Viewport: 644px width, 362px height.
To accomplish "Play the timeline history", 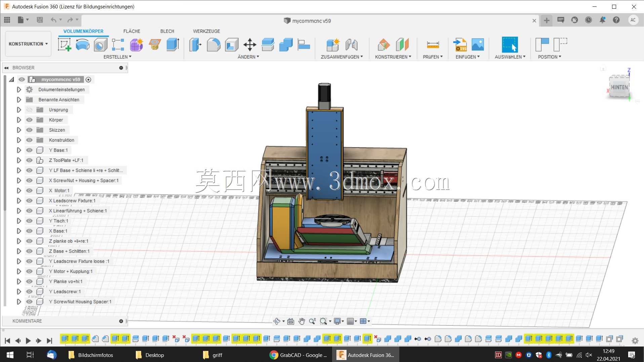I will tap(28, 341).
